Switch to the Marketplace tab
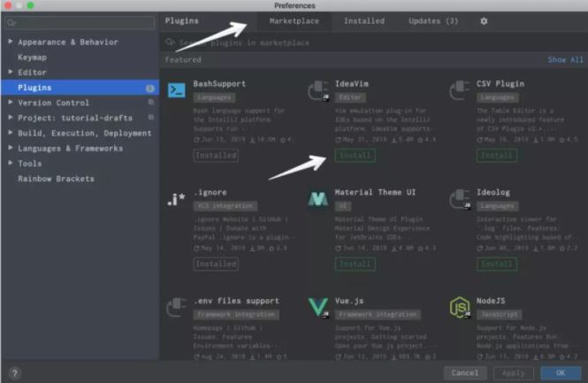 pos(294,21)
